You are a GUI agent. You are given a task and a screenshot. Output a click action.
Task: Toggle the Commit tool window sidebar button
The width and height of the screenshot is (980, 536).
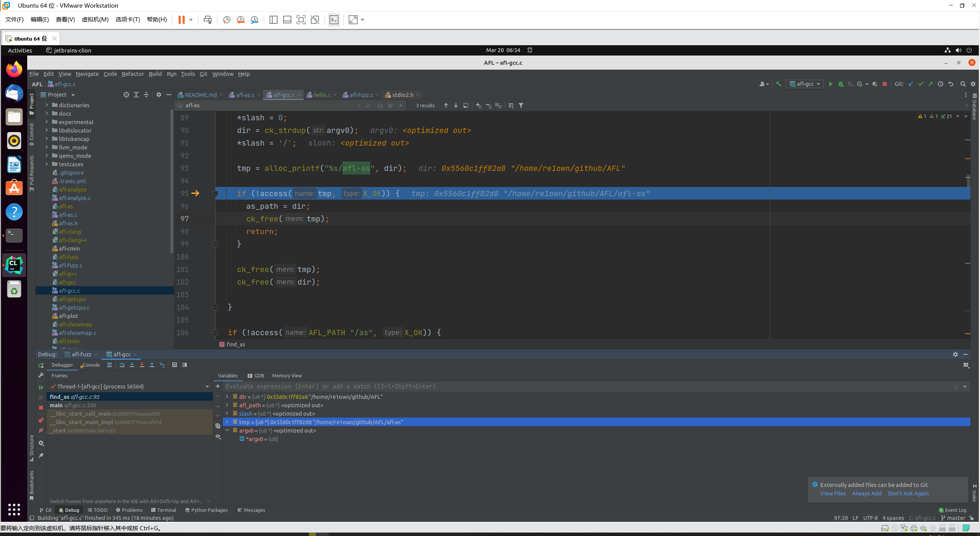(x=32, y=134)
